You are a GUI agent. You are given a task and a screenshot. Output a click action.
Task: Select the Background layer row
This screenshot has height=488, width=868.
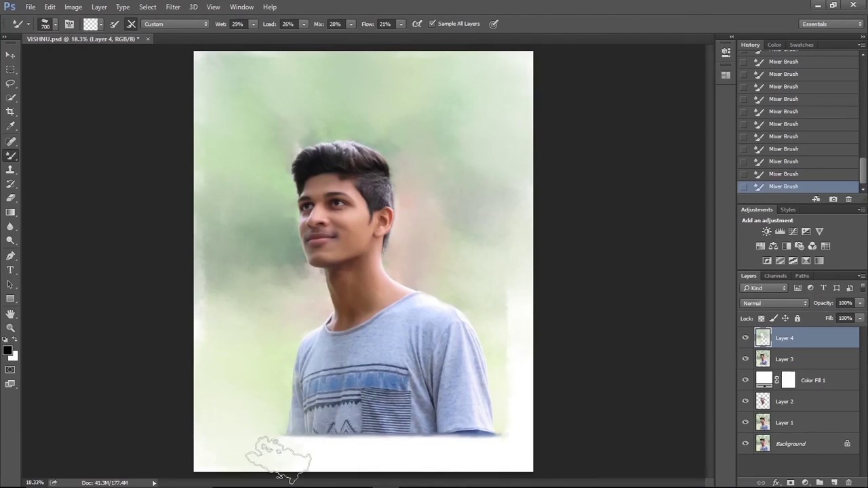coord(799,444)
